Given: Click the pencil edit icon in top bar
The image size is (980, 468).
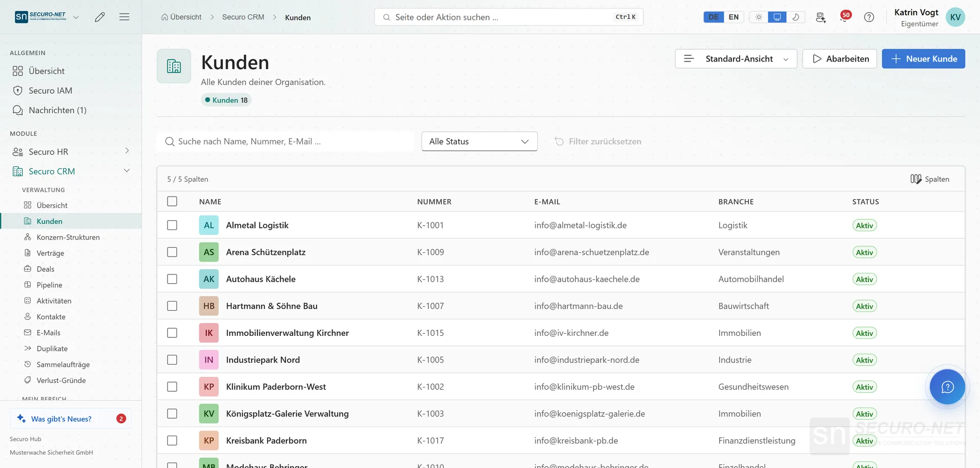Looking at the screenshot, I should [100, 17].
